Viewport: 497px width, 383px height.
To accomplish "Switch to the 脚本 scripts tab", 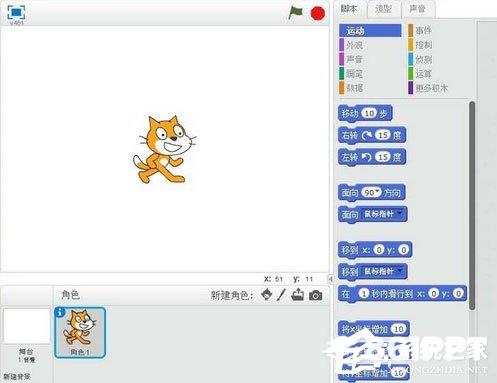I will click(349, 9).
